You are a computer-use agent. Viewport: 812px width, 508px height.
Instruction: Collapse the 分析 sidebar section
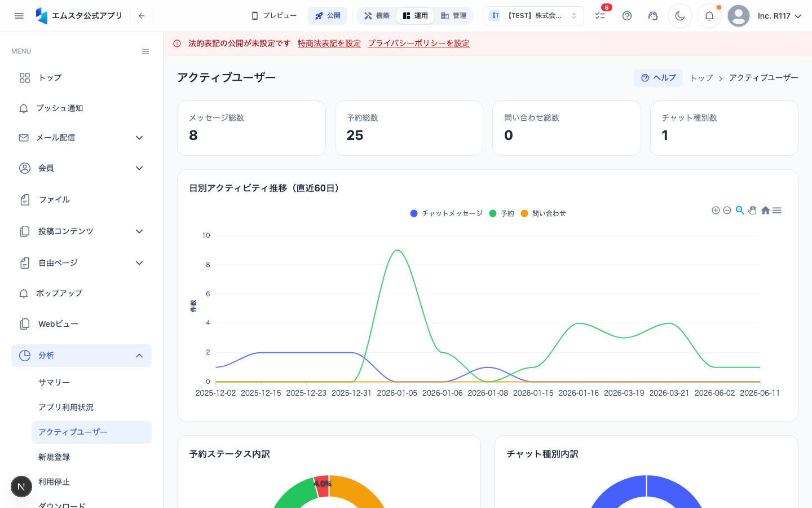point(81,356)
